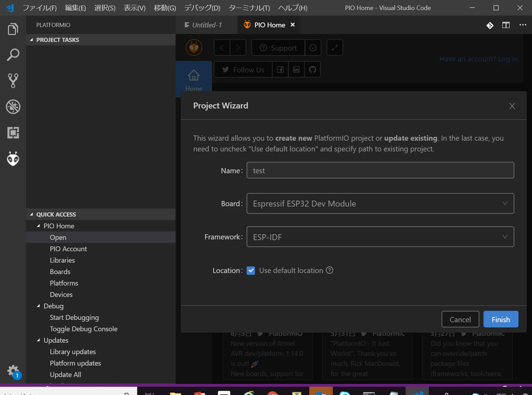
Task: Click the Finish button
Action: click(x=501, y=319)
